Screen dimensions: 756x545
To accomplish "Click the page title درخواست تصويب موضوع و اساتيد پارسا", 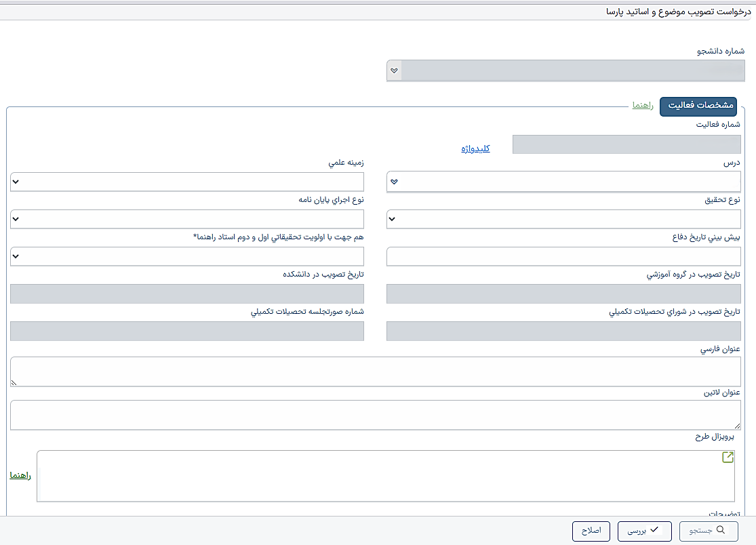I will click(x=679, y=12).
